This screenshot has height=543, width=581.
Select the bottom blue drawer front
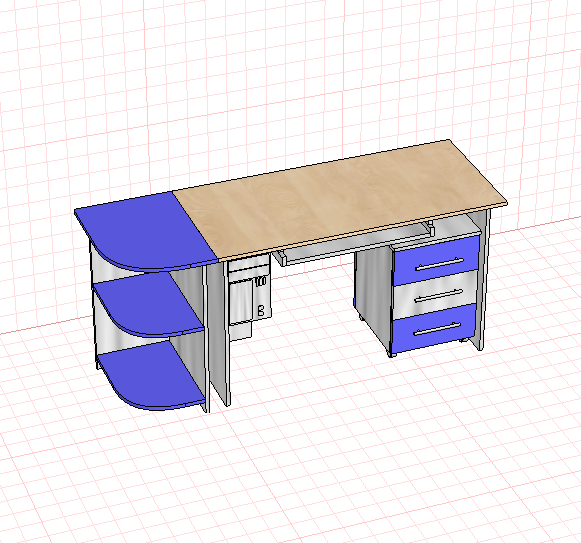434,328
